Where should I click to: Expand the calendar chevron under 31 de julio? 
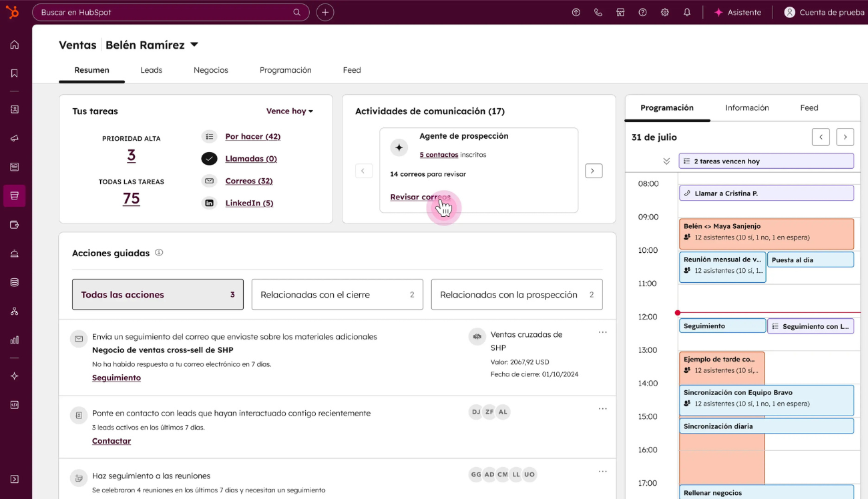666,161
